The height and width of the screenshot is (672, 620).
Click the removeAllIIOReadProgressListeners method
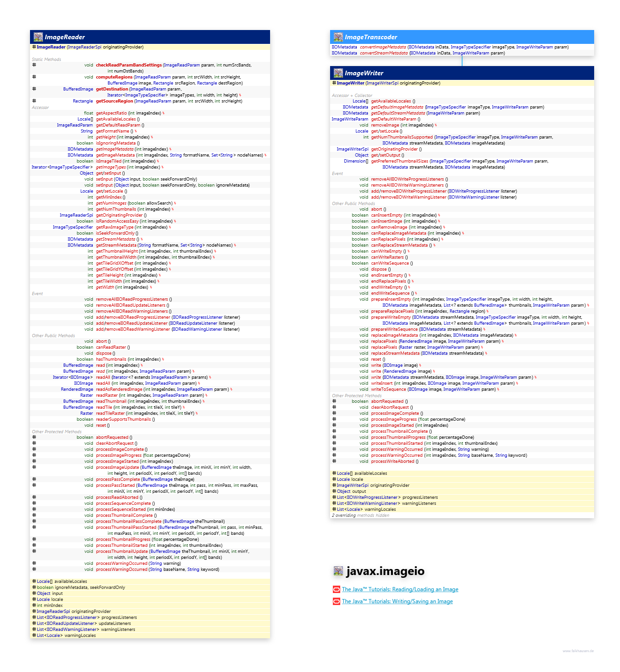[x=132, y=299]
